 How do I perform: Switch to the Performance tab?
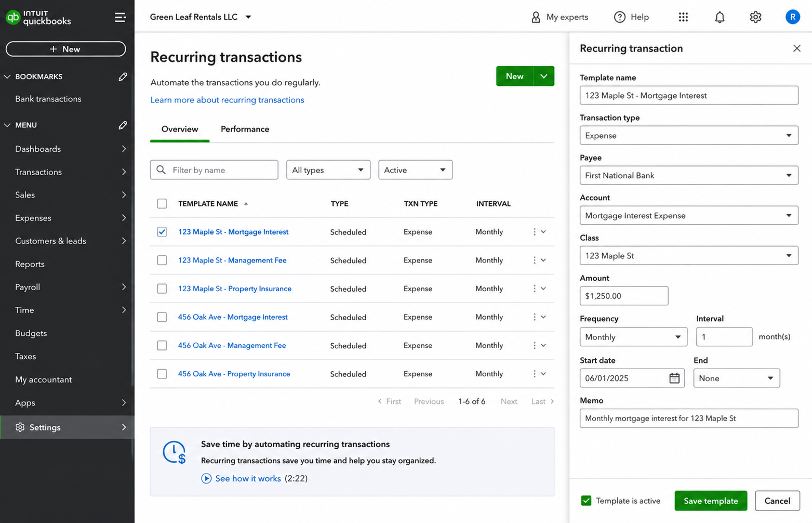coord(245,129)
